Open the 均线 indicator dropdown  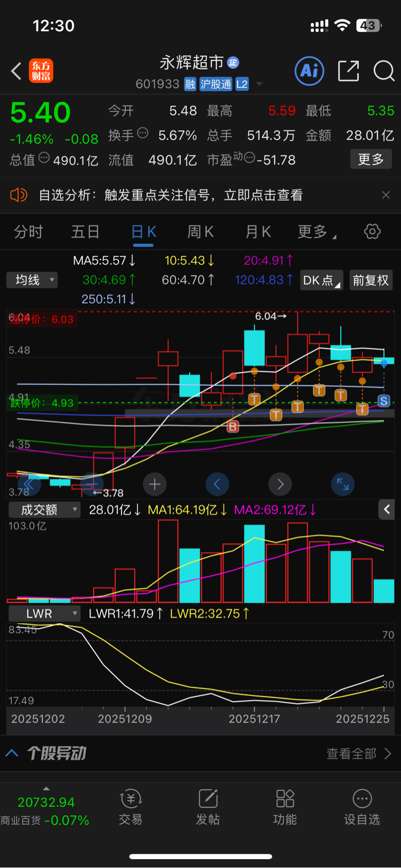[32, 280]
